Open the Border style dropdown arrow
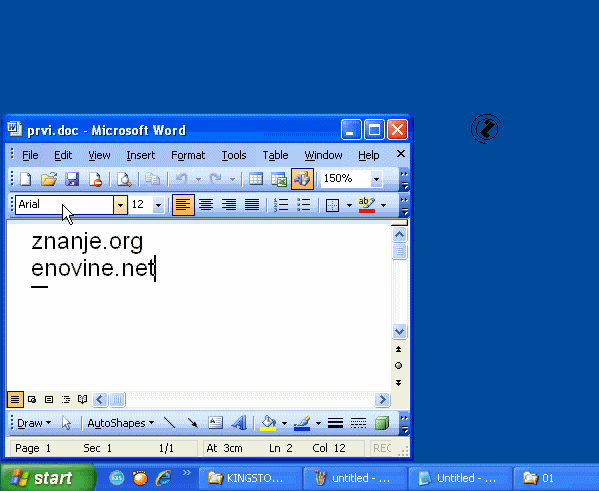599x491 pixels. [349, 205]
